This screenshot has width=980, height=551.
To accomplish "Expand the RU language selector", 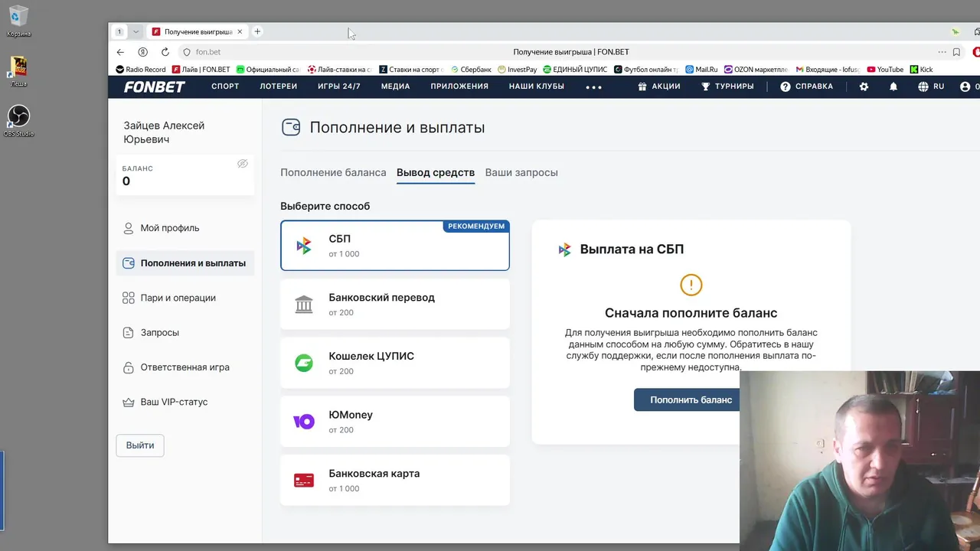I will pos(931,86).
